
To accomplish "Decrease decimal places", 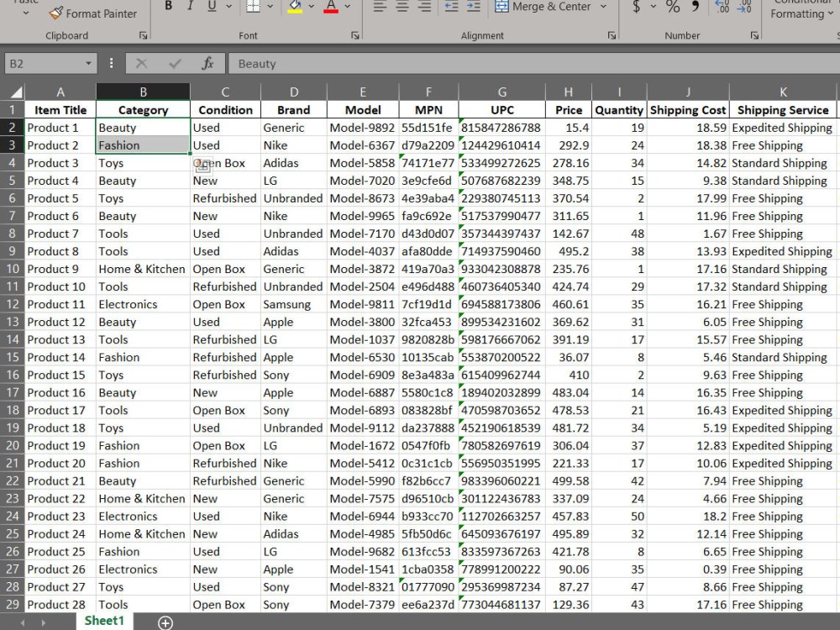I will [x=744, y=7].
